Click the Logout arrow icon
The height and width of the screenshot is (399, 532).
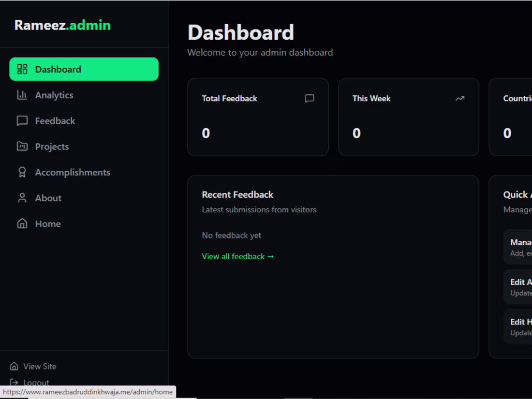pyautogui.click(x=14, y=383)
